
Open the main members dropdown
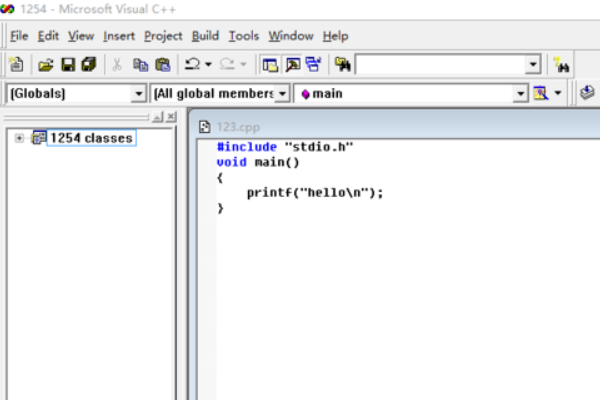(520, 93)
